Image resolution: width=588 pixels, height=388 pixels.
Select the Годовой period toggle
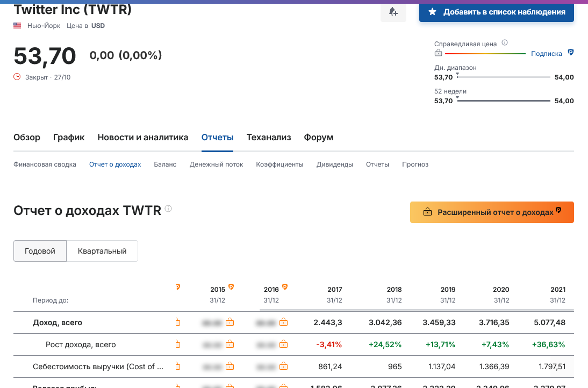[40, 251]
